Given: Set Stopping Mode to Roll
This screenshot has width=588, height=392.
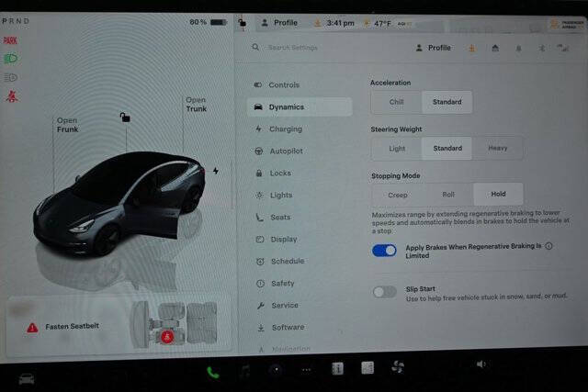Looking at the screenshot, I should click(x=448, y=195).
